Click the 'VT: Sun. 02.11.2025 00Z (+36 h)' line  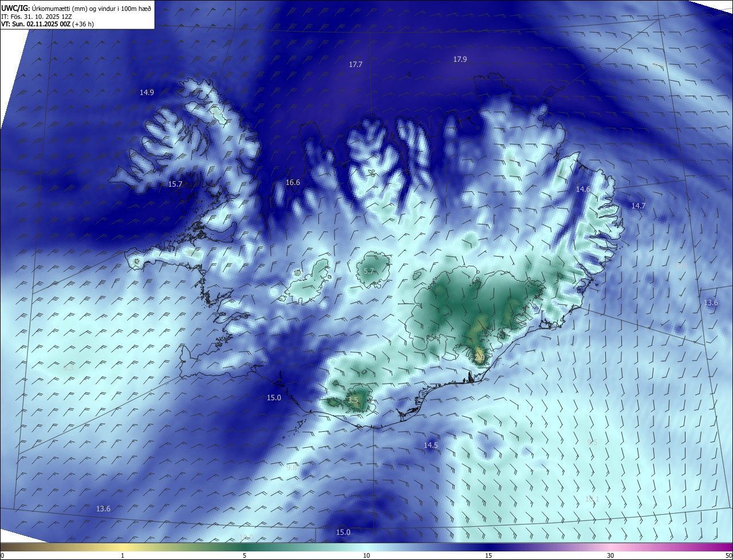pos(48,24)
